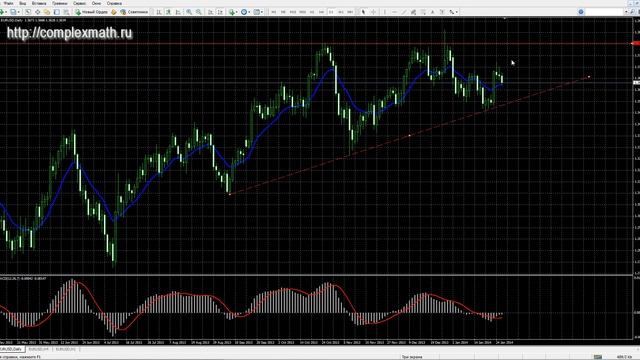Image resolution: width=640 pixels, height=360 pixels.
Task: Select the Vertical Line drawing tool
Action: 384,12
